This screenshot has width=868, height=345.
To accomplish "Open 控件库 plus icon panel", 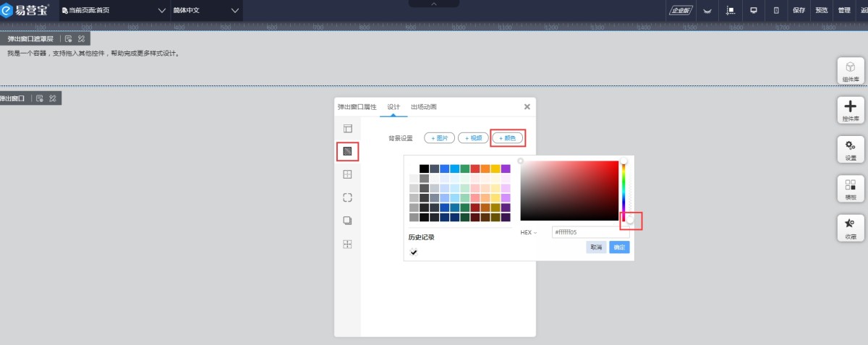I will tap(851, 110).
